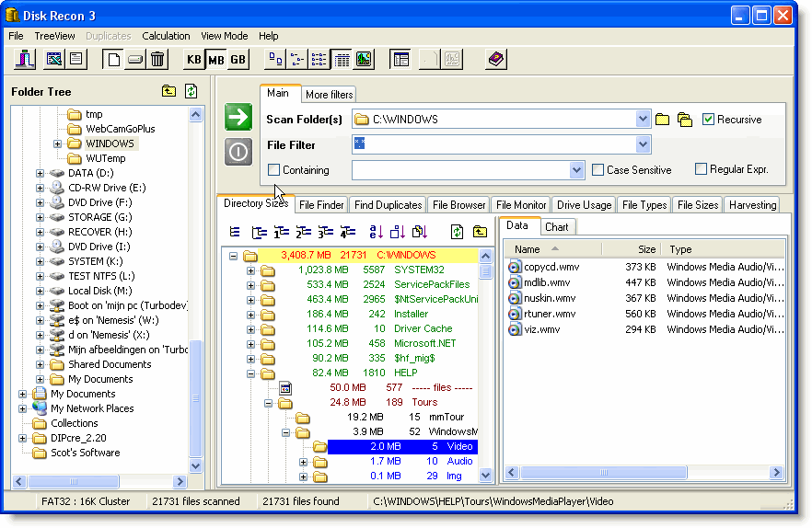
Task: Click Folder Tree refresh icon
Action: [x=191, y=91]
